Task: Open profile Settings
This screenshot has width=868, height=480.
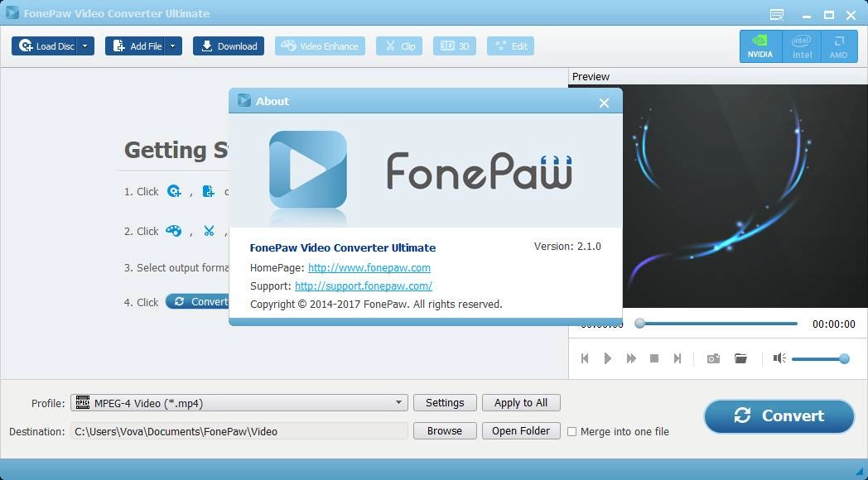Action: [445, 402]
